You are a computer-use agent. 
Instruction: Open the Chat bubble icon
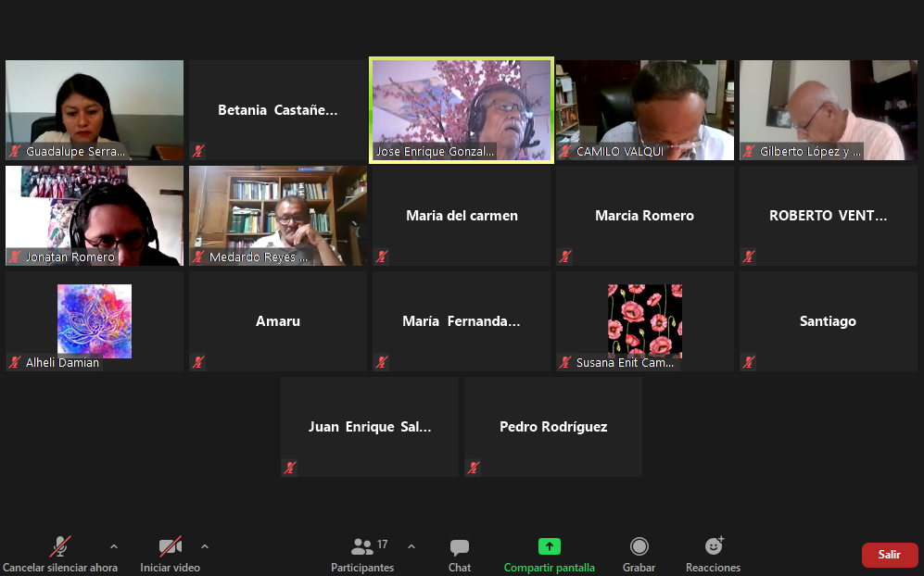(460, 546)
